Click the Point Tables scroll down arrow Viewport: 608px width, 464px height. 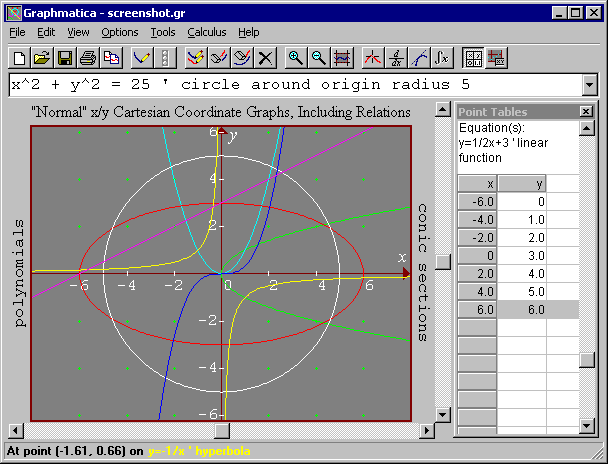[x=587, y=427]
